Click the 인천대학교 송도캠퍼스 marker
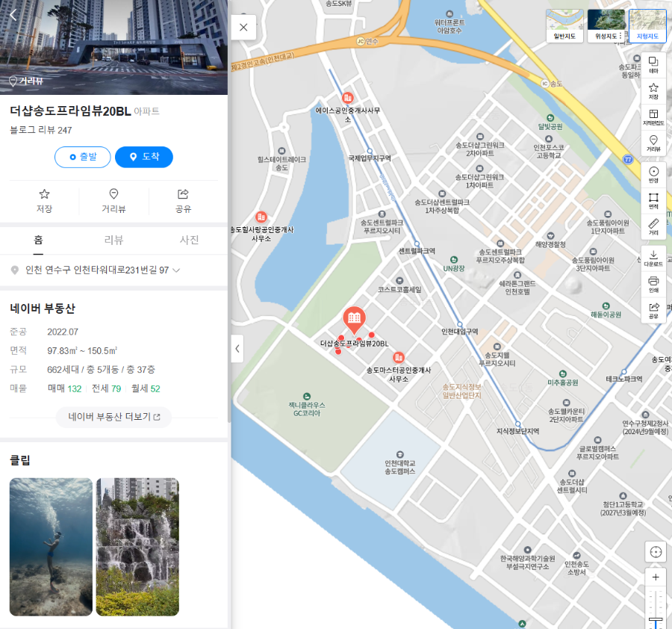The height and width of the screenshot is (629, 672). click(400, 454)
